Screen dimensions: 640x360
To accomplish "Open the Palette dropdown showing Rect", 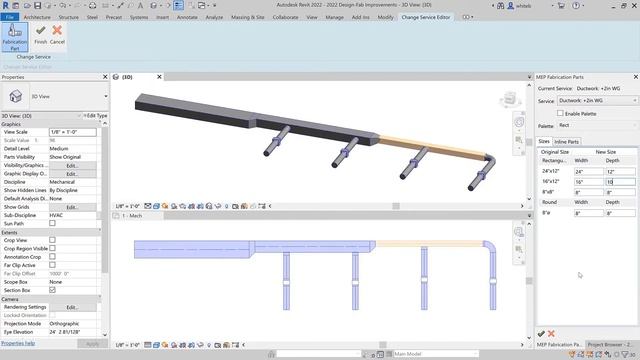I will (x=597, y=125).
